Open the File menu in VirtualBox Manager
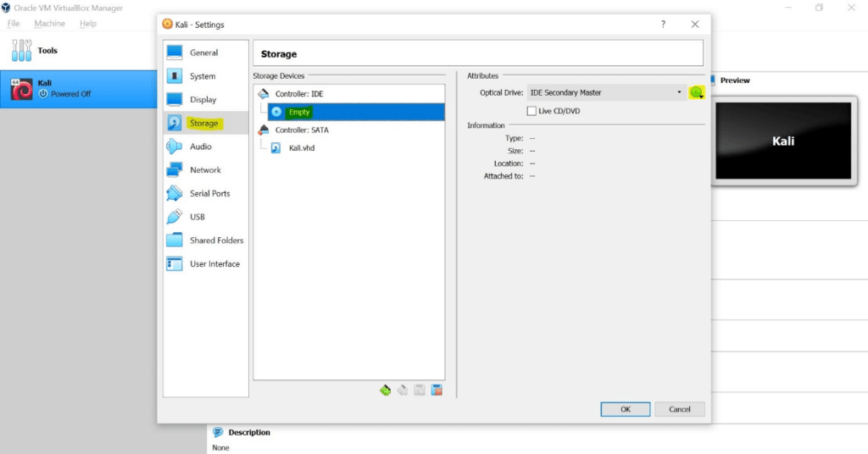Image resolution: width=868 pixels, height=454 pixels. tap(14, 23)
